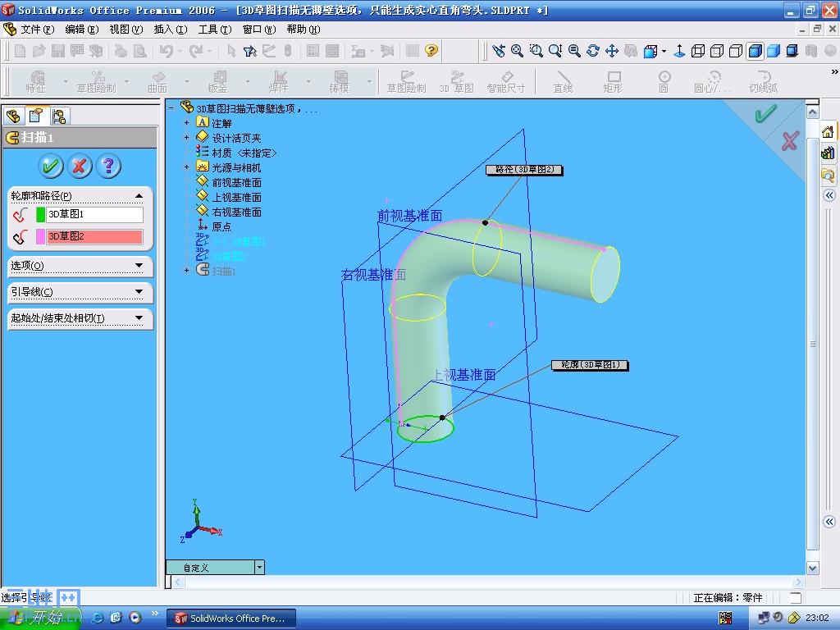Click green profile color swatch
The height and width of the screenshot is (630, 840).
coord(40,214)
